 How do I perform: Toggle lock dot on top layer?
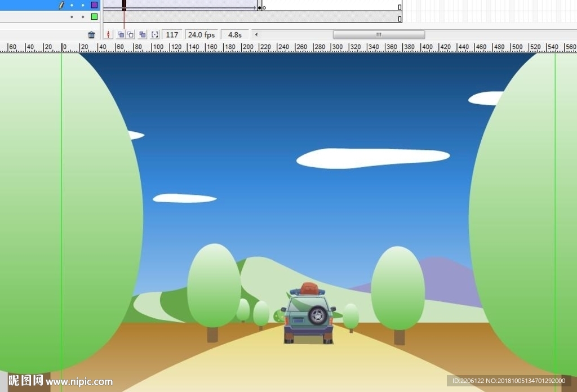pos(83,5)
